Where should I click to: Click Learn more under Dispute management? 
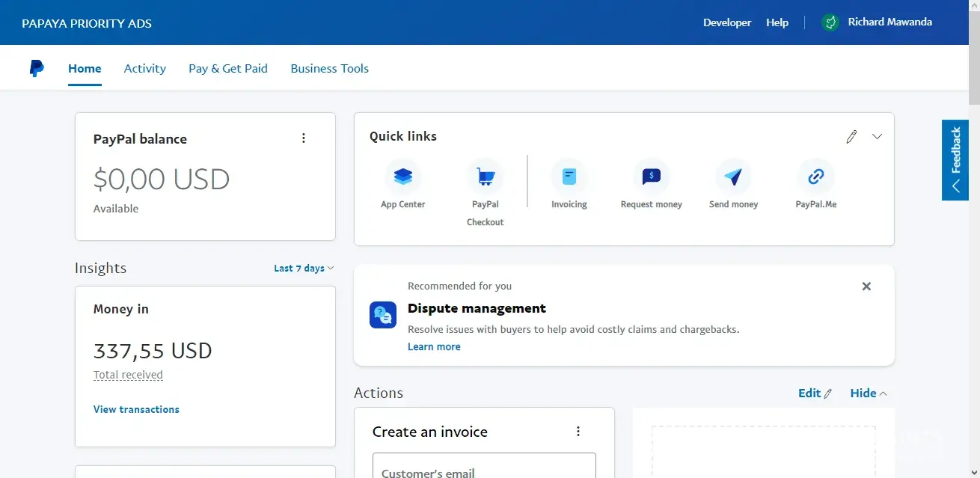(434, 347)
